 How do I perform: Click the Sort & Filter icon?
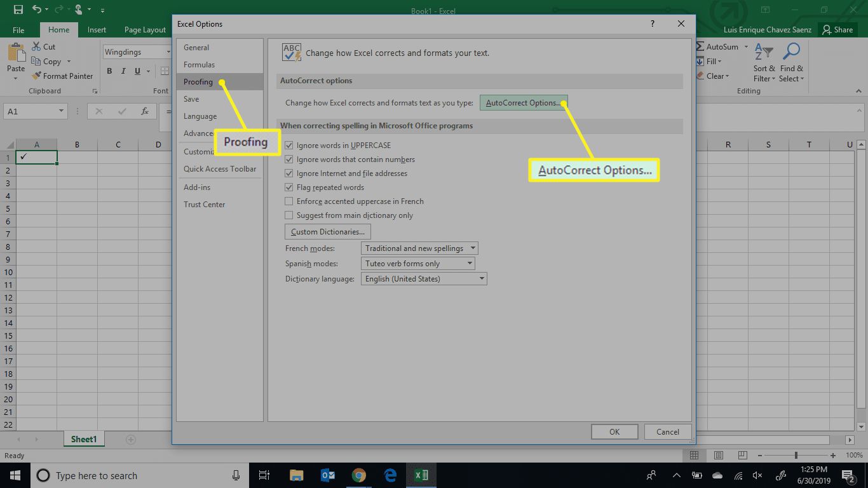tap(764, 52)
